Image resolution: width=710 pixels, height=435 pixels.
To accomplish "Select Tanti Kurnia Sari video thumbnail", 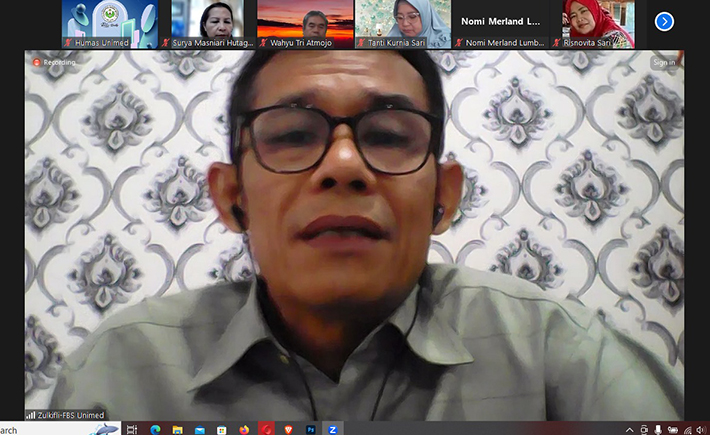I will click(403, 24).
